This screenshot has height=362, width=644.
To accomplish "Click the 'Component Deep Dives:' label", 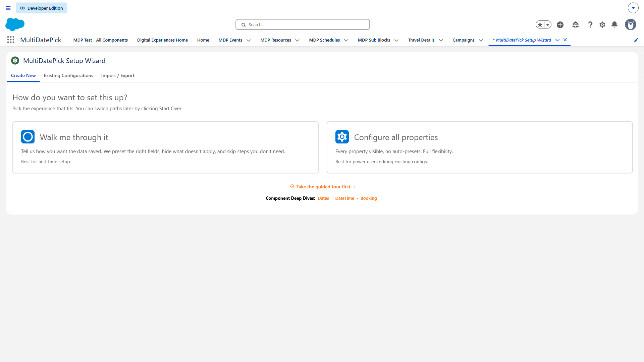I will click(290, 198).
